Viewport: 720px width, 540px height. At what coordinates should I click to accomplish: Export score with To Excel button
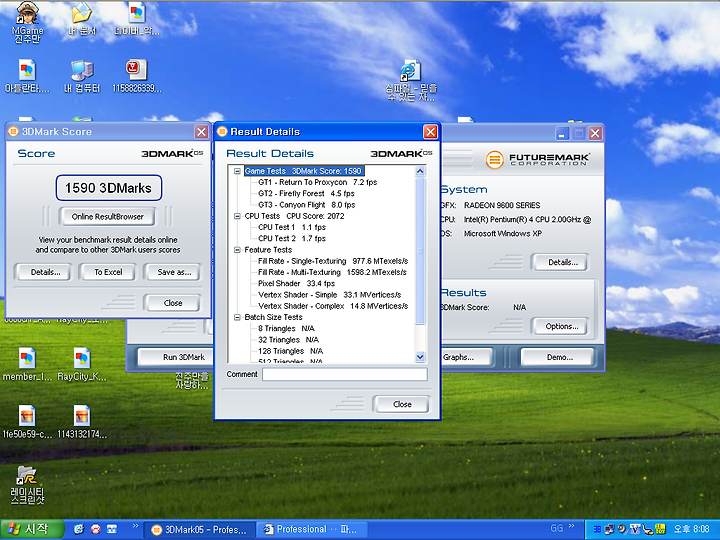108,272
